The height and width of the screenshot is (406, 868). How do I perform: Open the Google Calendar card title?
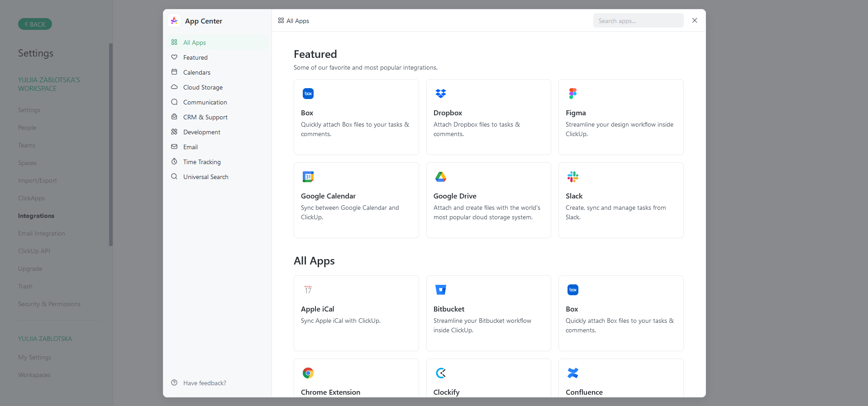[328, 196]
